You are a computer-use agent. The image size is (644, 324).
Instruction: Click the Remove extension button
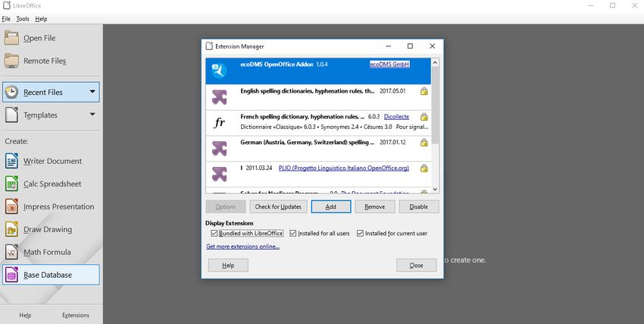(374, 206)
